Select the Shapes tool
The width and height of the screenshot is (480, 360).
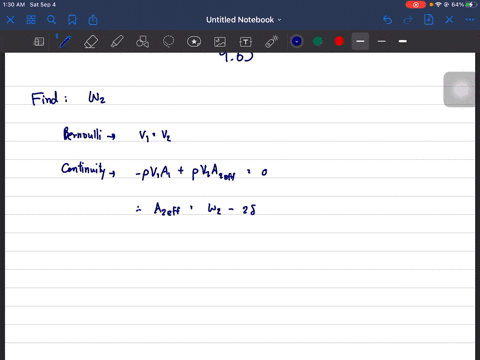tap(142, 42)
